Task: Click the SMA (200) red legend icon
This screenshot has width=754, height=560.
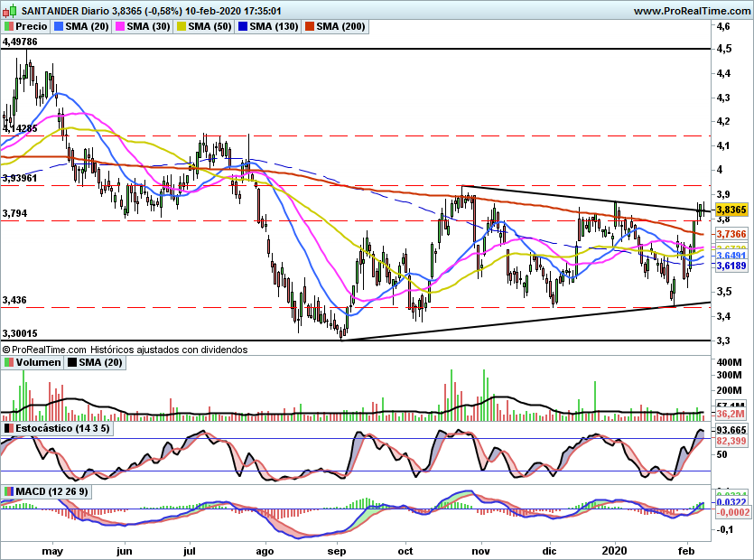Action: [x=309, y=26]
